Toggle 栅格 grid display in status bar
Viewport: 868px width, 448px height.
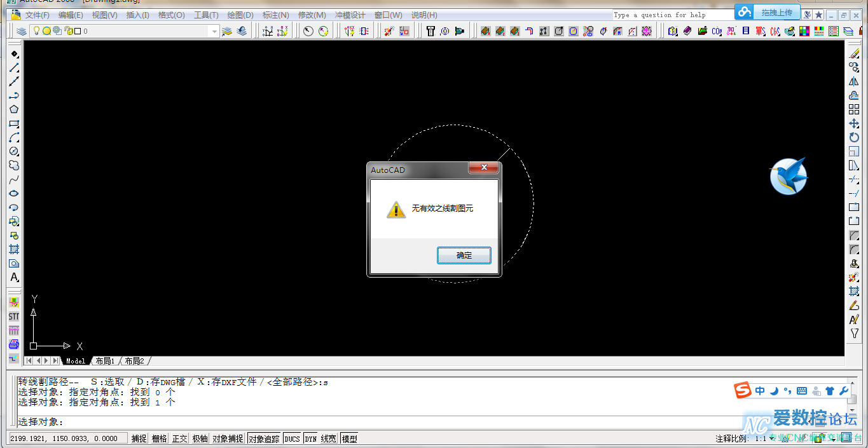point(159,438)
